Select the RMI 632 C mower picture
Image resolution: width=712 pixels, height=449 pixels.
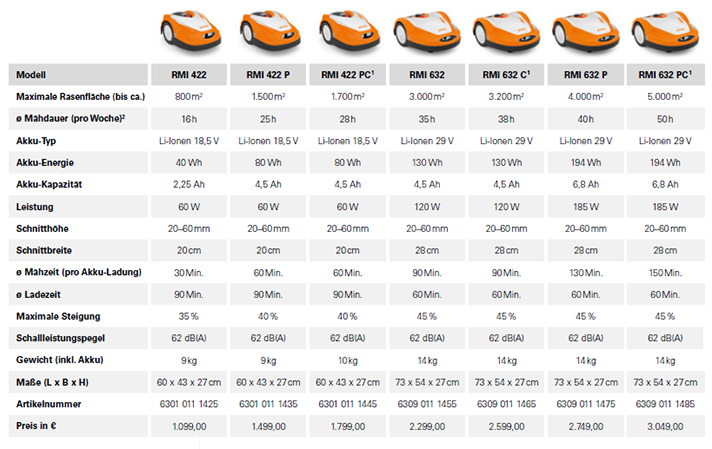508,32
